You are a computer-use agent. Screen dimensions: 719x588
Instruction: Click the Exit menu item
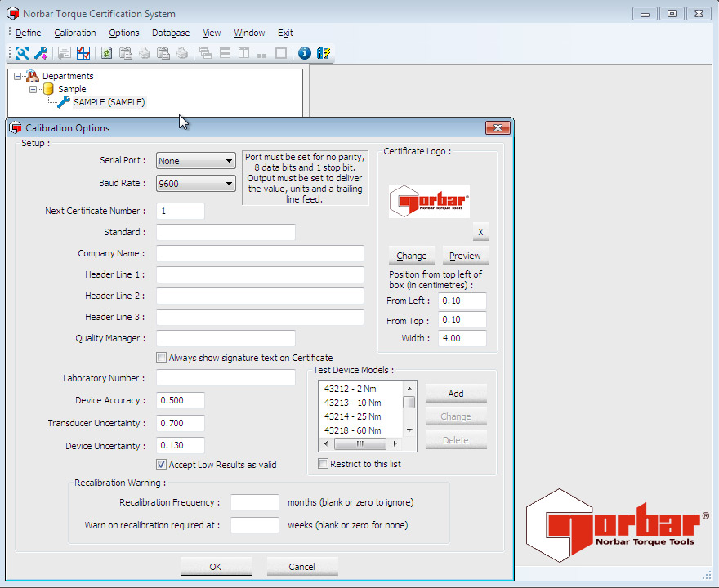[x=285, y=33]
